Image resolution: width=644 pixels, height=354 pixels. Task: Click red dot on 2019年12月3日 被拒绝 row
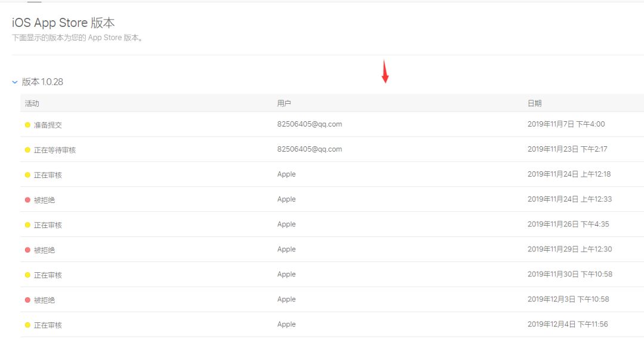tap(27, 300)
